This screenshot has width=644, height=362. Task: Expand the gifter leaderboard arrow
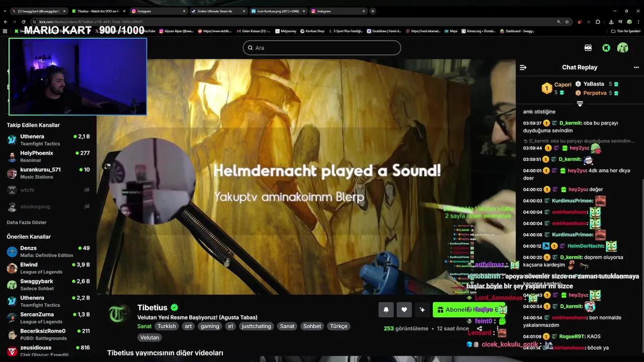point(580,104)
